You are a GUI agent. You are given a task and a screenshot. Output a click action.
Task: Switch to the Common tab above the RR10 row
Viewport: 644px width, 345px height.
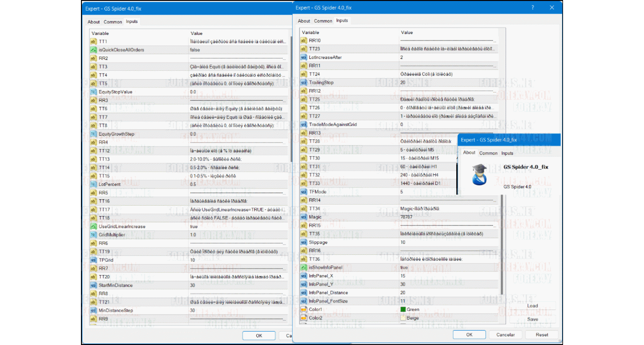[x=323, y=21]
